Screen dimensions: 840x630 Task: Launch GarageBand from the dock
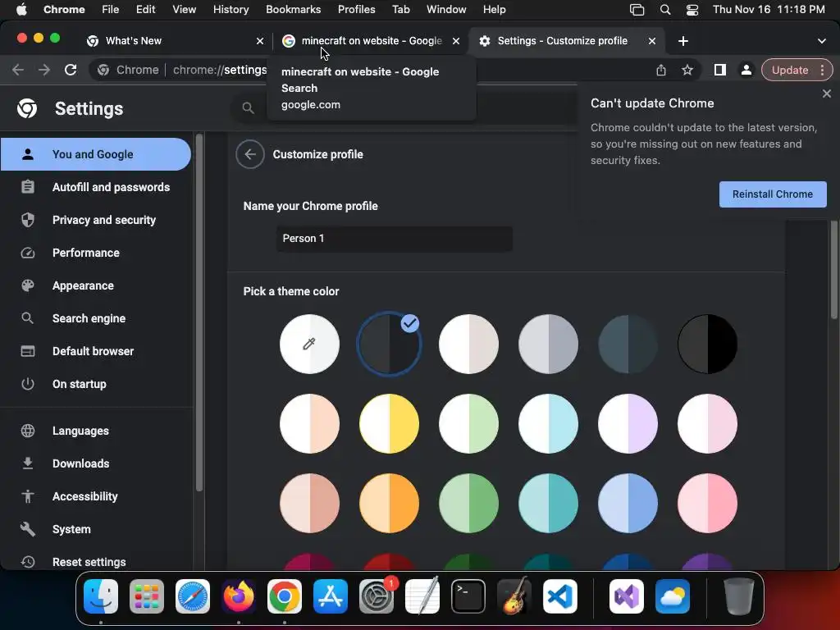tap(514, 596)
